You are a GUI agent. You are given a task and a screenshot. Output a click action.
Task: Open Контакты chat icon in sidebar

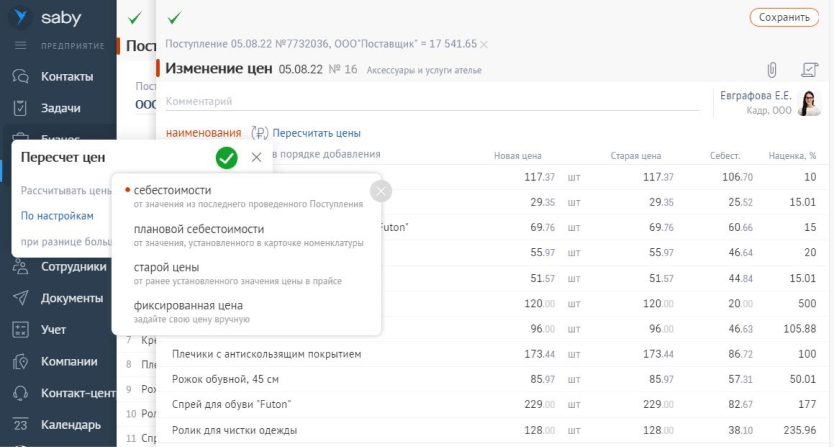pos(20,76)
